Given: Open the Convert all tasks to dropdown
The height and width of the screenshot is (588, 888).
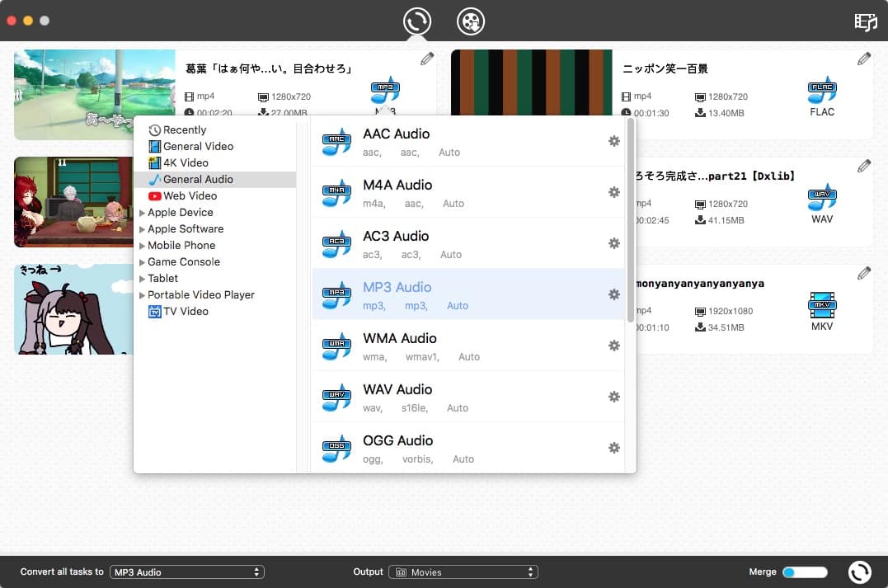Looking at the screenshot, I should point(187,571).
